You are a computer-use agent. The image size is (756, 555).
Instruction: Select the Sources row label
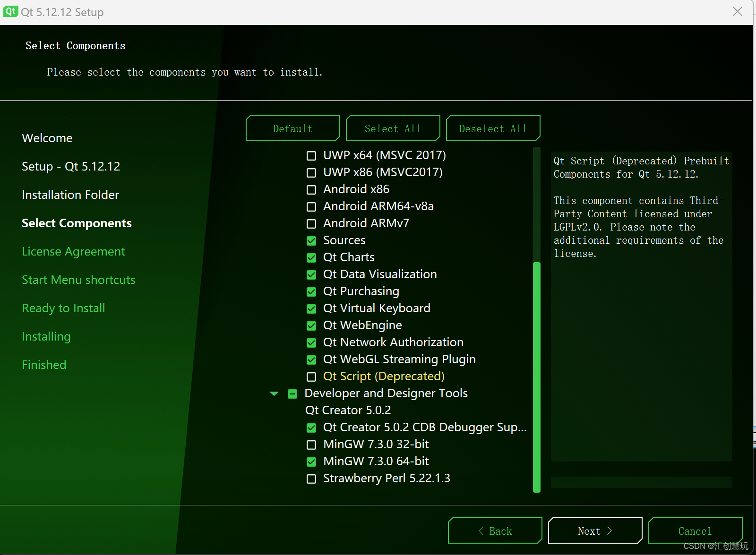[x=344, y=240]
